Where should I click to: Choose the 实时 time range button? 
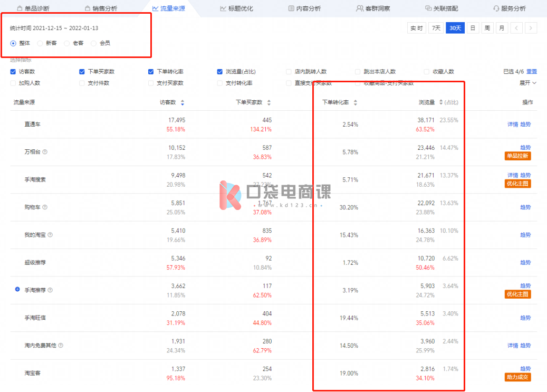click(x=417, y=28)
